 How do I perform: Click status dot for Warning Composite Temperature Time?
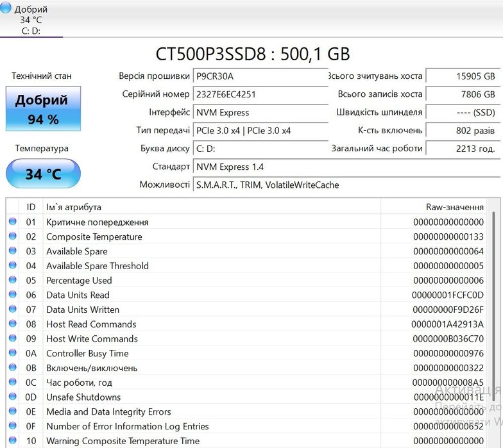pyautogui.click(x=13, y=440)
